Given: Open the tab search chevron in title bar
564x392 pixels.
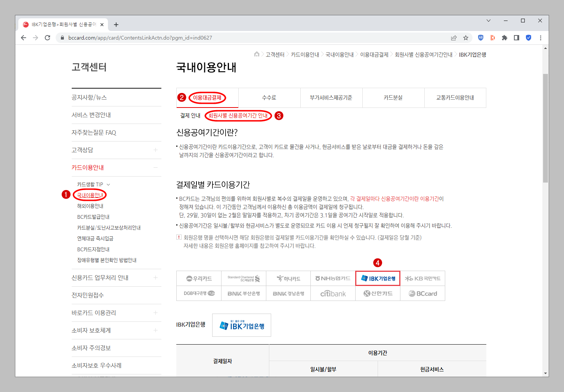Looking at the screenshot, I should (x=488, y=21).
